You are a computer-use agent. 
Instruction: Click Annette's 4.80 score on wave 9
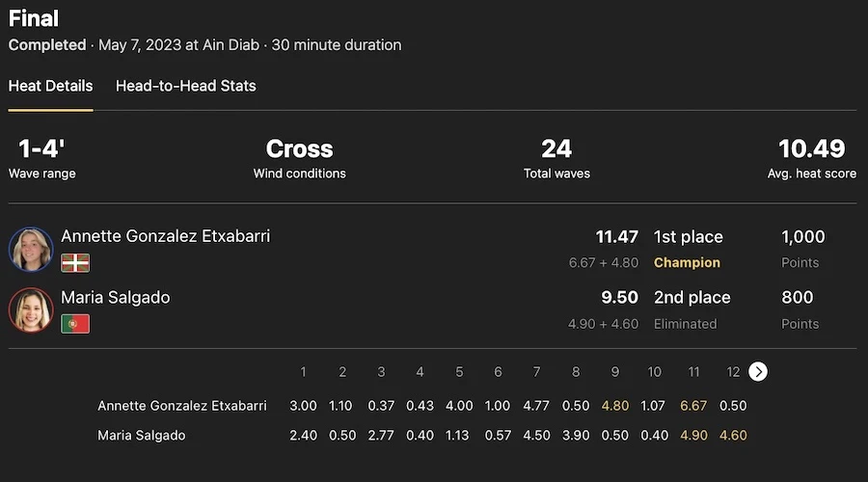point(615,406)
